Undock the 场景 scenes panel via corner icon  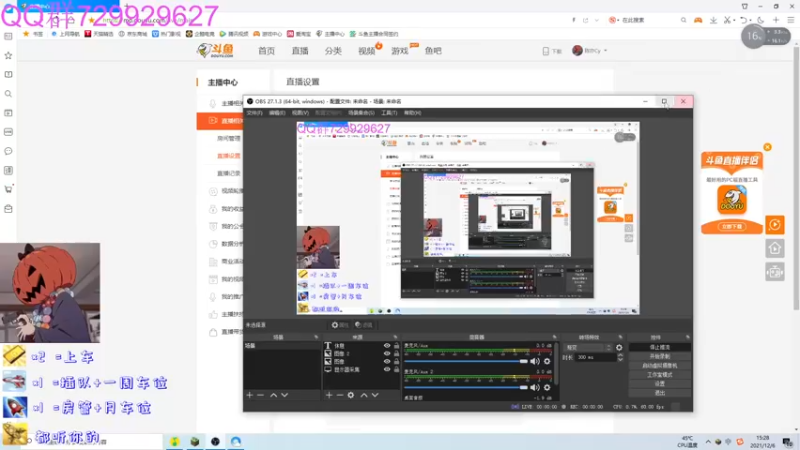[x=316, y=337]
